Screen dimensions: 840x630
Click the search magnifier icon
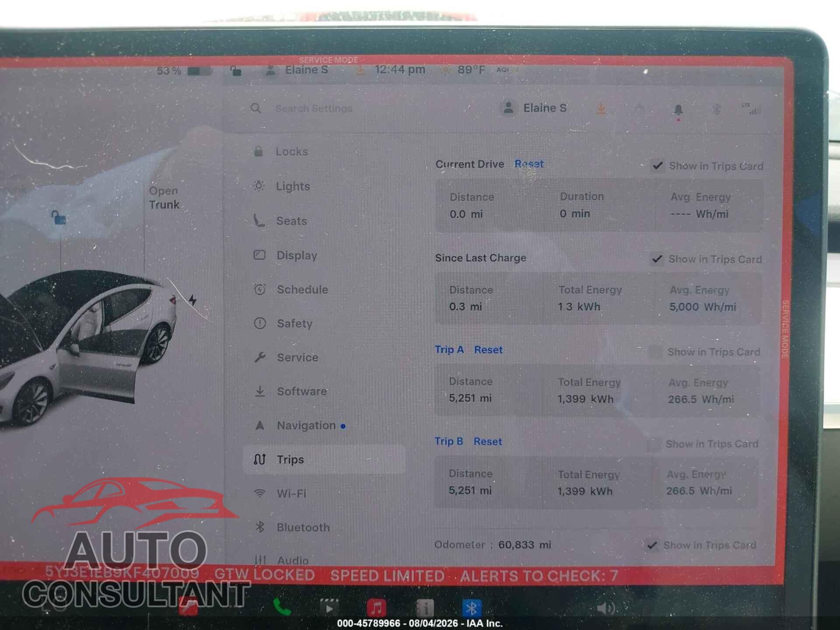(256, 108)
